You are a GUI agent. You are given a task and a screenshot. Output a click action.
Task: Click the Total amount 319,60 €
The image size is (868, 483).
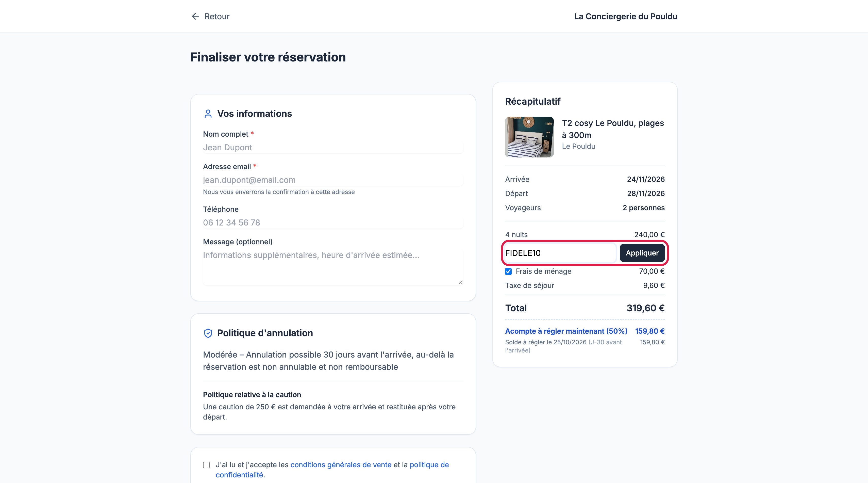tap(645, 308)
